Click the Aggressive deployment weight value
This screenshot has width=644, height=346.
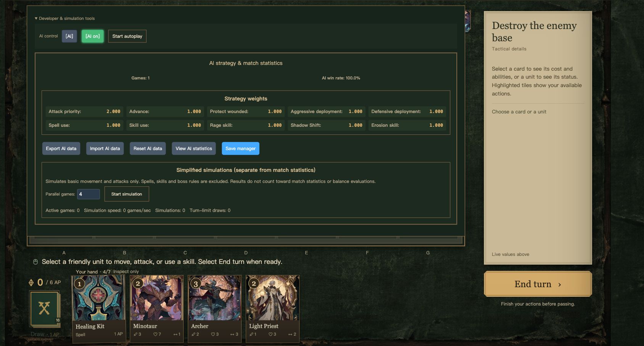click(356, 112)
